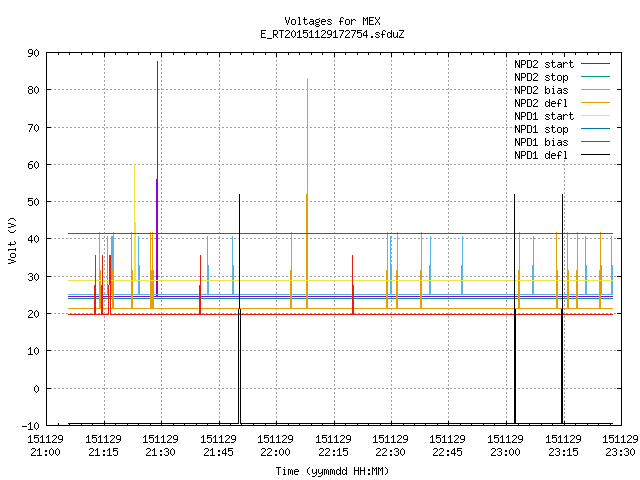Click the x-axis tick label 23:30
The width and height of the screenshot is (640, 480).
[x=620, y=453]
